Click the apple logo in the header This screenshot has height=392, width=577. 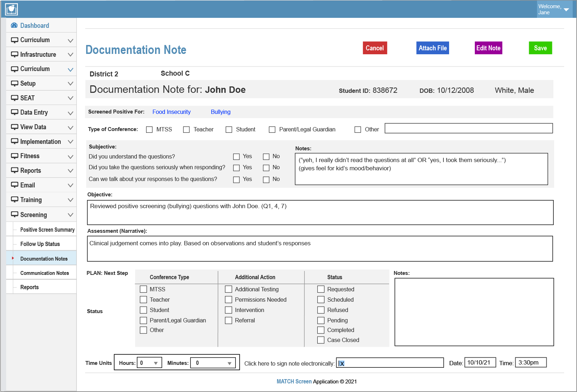click(x=12, y=9)
